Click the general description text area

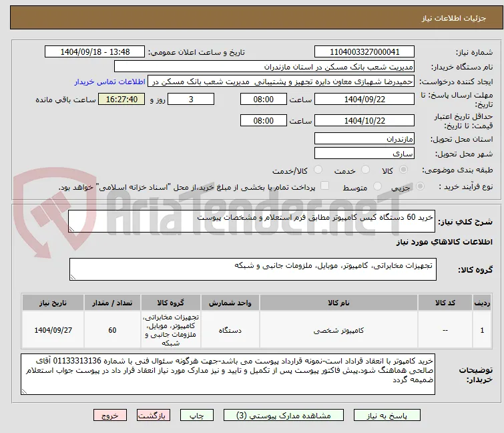(252, 221)
